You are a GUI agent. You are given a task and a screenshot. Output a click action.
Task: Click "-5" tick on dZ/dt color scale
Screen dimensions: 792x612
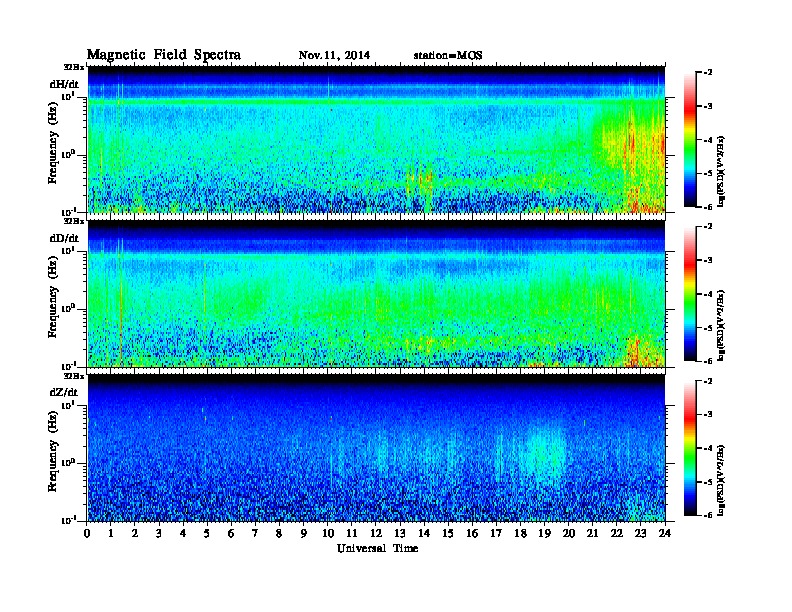708,482
